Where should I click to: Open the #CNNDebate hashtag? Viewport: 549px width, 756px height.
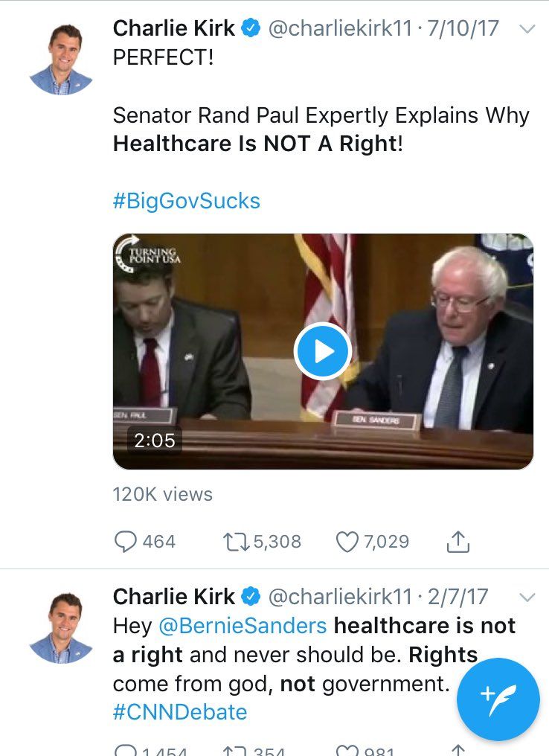[x=180, y=711]
